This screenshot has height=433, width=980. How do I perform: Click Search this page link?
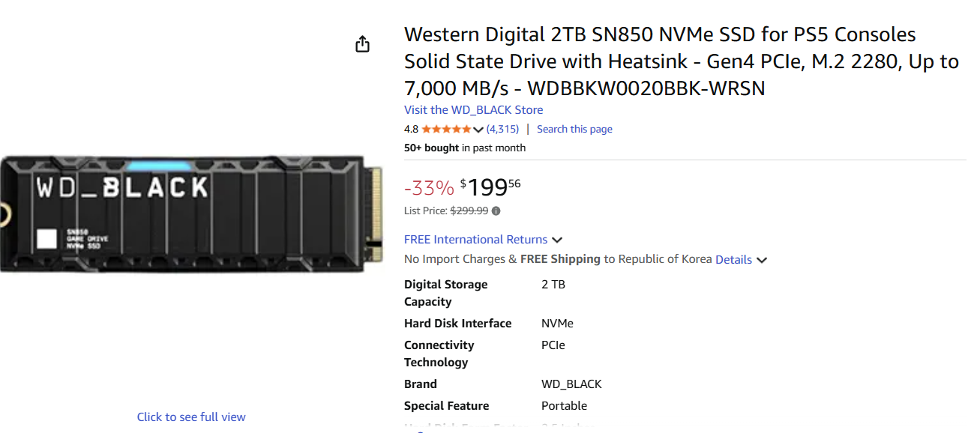click(574, 129)
